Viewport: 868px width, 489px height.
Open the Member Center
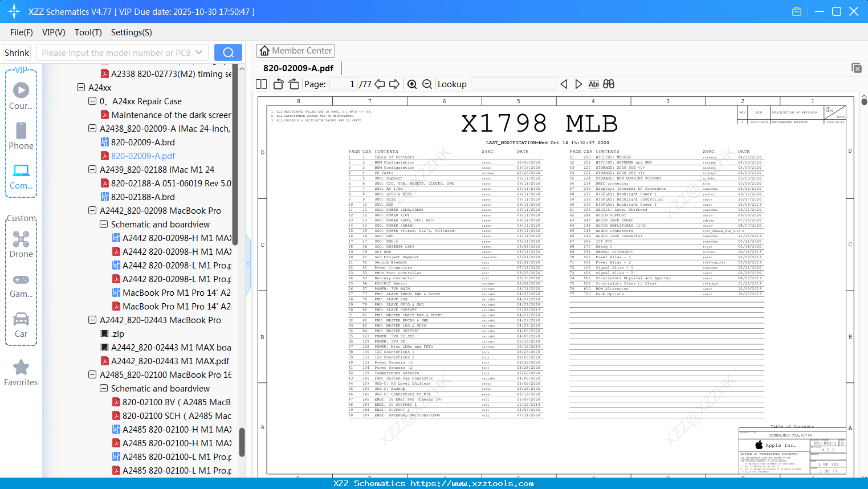pyautogui.click(x=295, y=51)
